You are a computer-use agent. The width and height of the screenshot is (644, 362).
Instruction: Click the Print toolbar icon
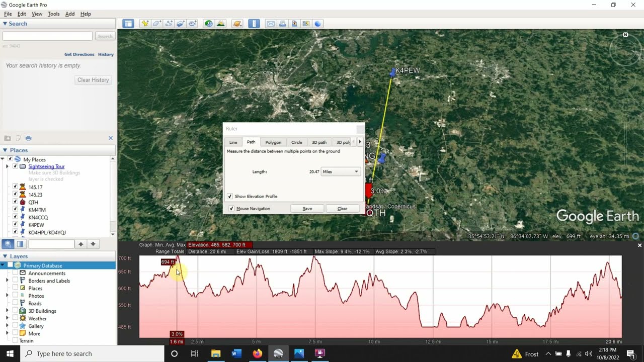[x=282, y=24]
